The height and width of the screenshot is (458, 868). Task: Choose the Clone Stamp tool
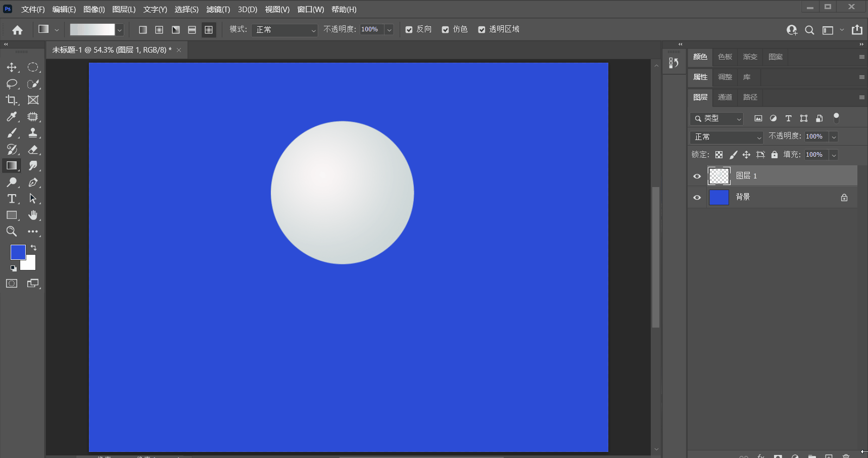33,133
